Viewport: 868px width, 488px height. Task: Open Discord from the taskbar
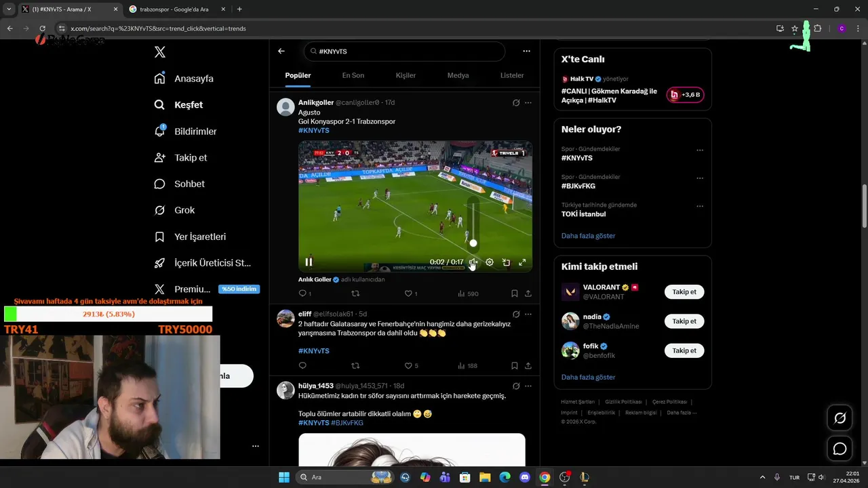coord(524,477)
